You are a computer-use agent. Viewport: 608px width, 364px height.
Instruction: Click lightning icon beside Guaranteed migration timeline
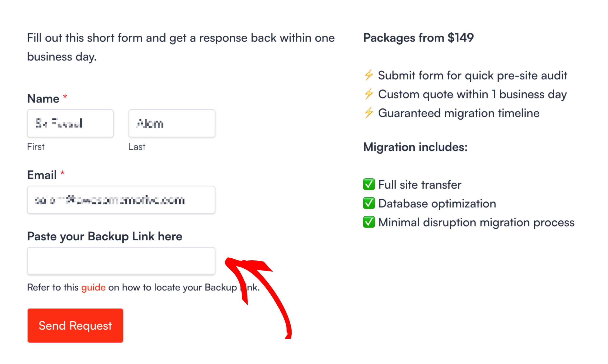368,113
